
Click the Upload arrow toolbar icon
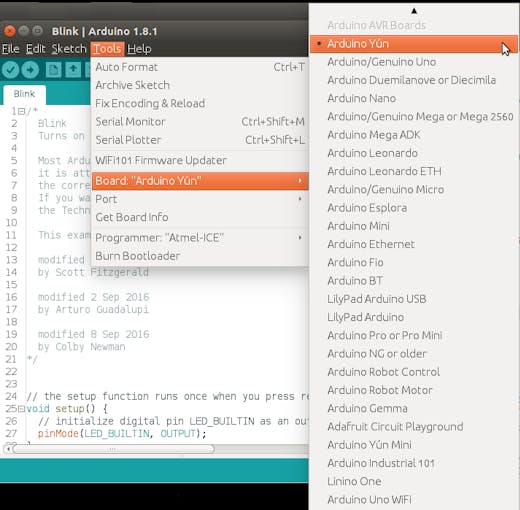pos(30,70)
